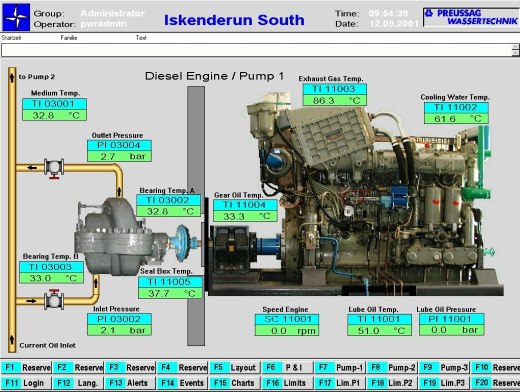Image resolution: width=520 pixels, height=392 pixels.
Task: Open the F11 Login dialog
Action: (x=26, y=383)
